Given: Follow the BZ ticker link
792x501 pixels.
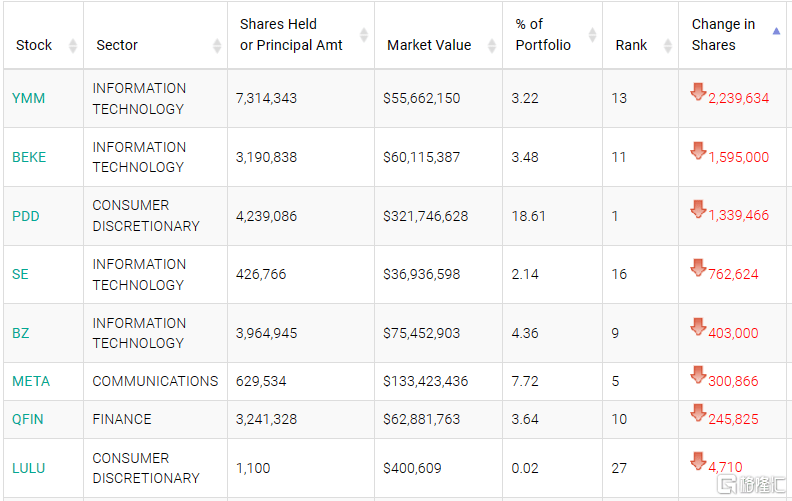Looking at the screenshot, I should coord(21,333).
